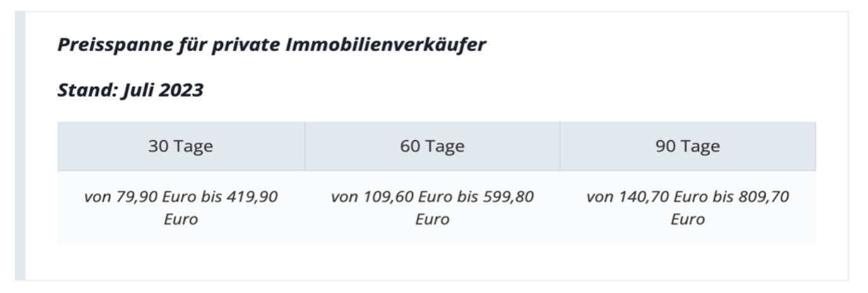Select the "30 Tage" column header

pos(181,146)
